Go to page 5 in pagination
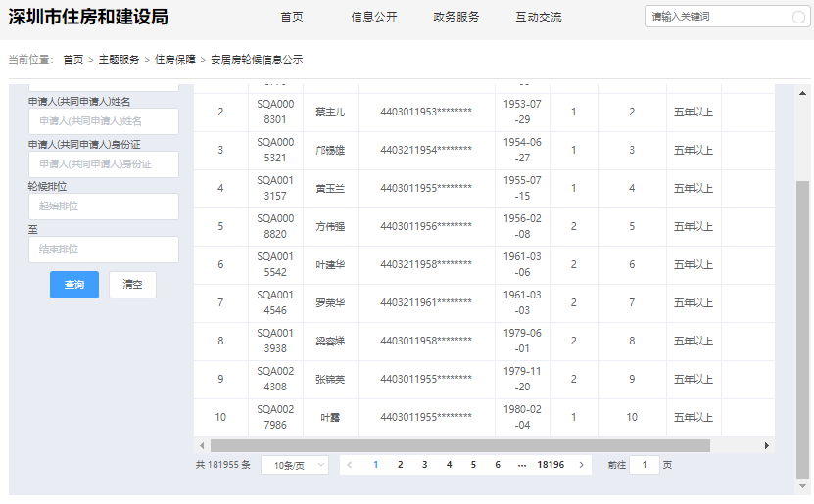This screenshot has height=504, width=814. tap(473, 465)
